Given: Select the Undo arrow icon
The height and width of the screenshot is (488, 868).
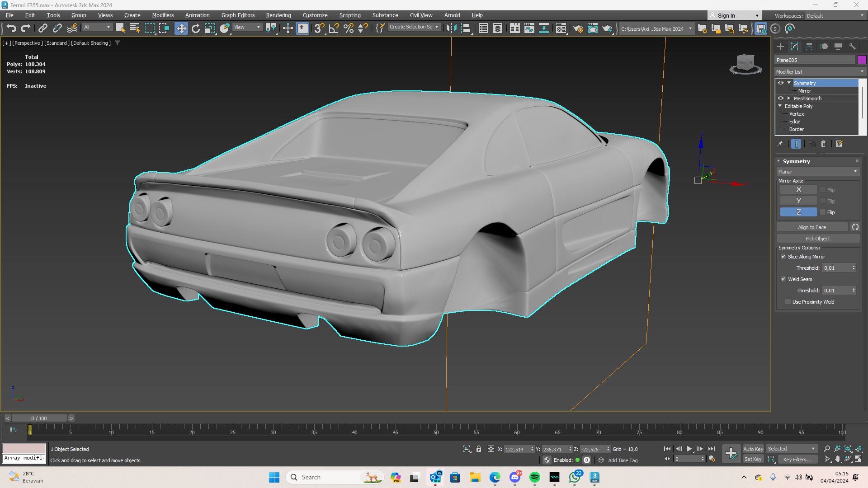Looking at the screenshot, I should (x=11, y=28).
